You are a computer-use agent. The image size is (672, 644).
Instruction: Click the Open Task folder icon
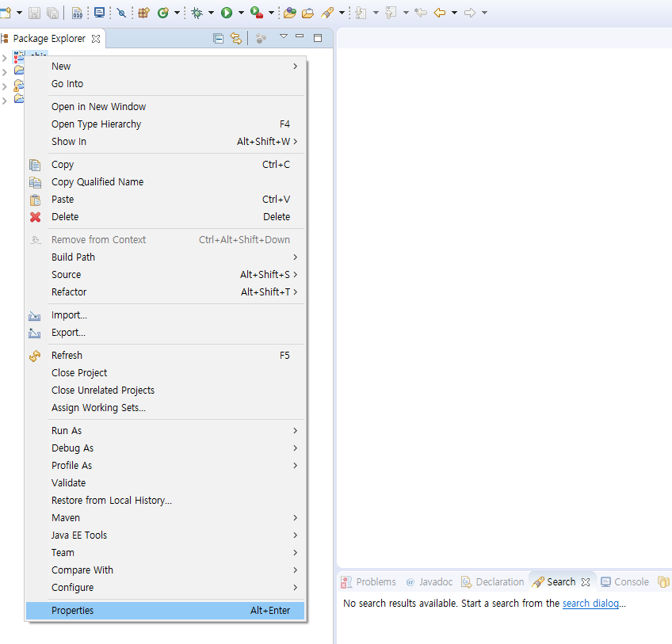(307, 13)
